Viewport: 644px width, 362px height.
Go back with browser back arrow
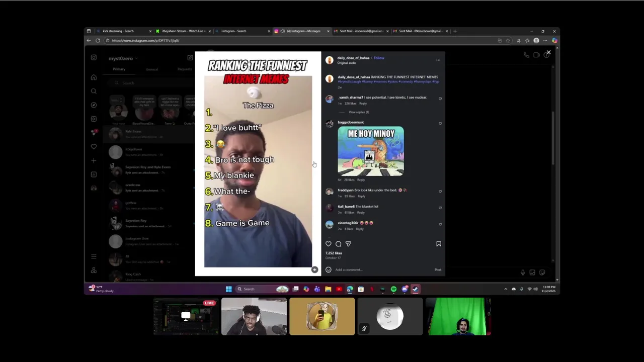coord(89,41)
